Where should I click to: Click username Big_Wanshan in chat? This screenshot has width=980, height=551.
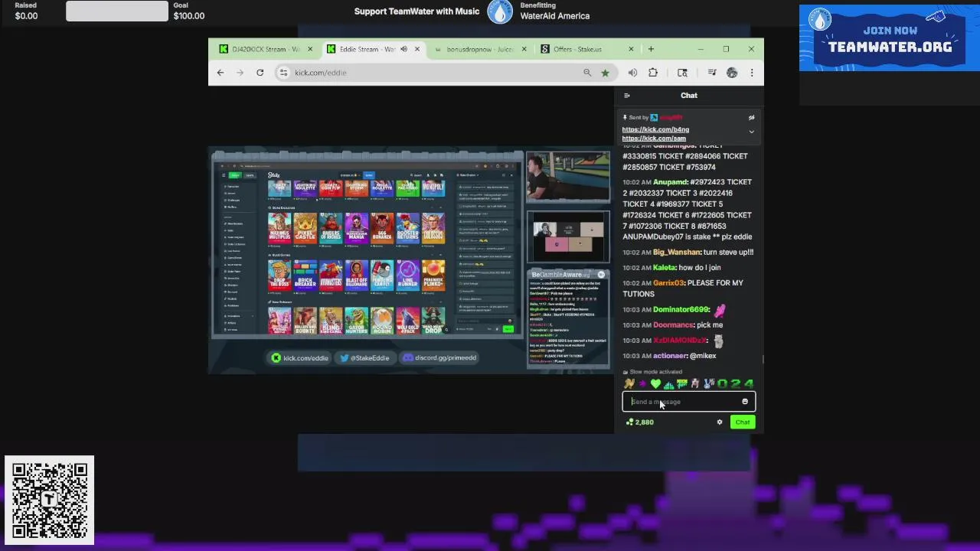677,253
